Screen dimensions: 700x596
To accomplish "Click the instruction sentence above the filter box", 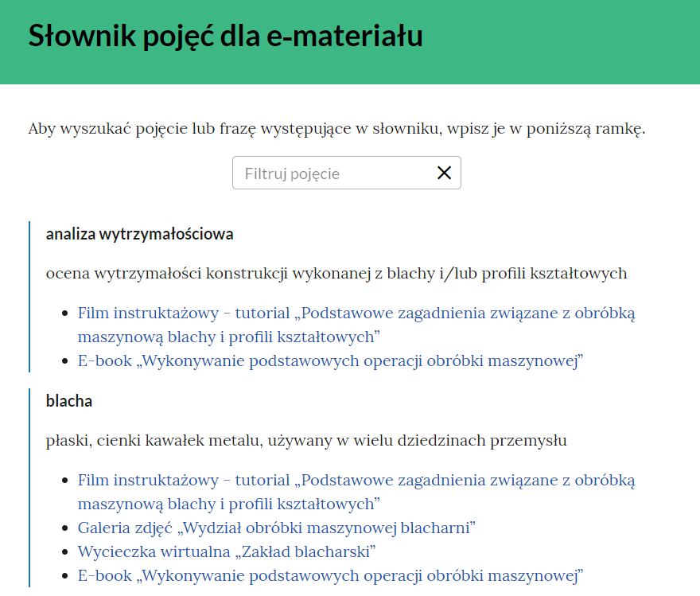I will pyautogui.click(x=337, y=127).
